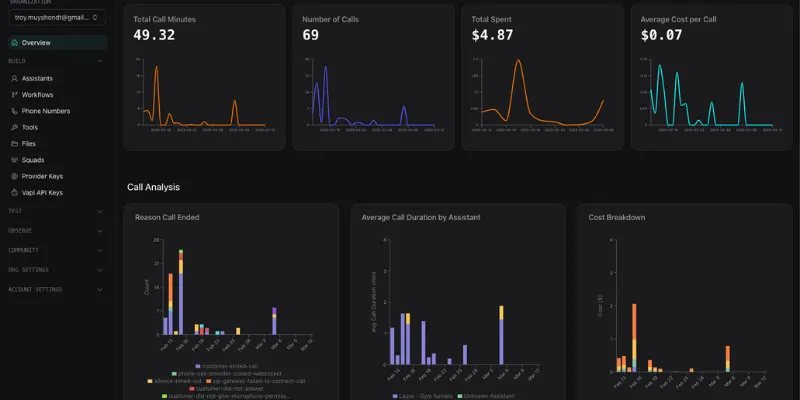Click the Phone Numbers phone icon

(14, 111)
